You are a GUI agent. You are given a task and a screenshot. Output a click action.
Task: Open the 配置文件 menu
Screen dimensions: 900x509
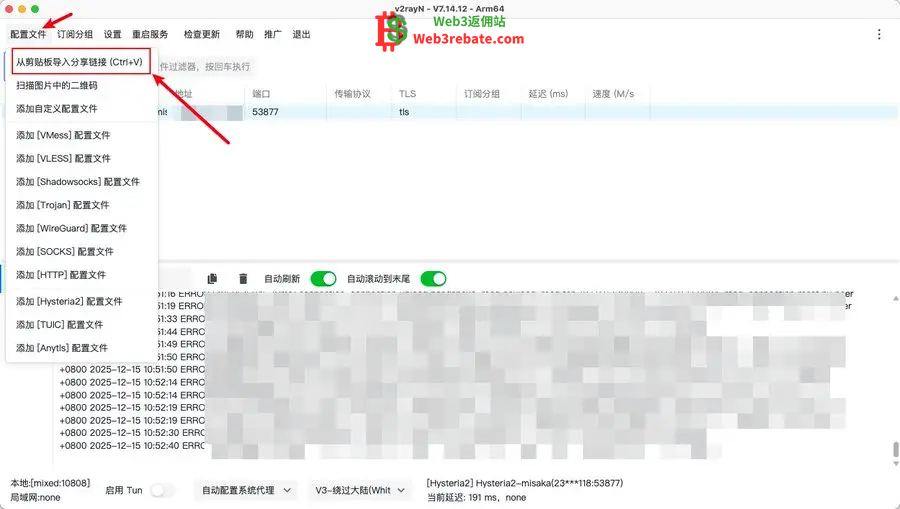(x=28, y=34)
